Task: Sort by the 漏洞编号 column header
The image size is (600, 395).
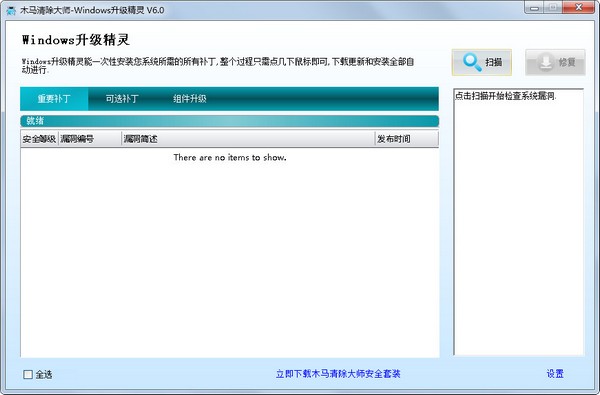Action: pos(90,139)
